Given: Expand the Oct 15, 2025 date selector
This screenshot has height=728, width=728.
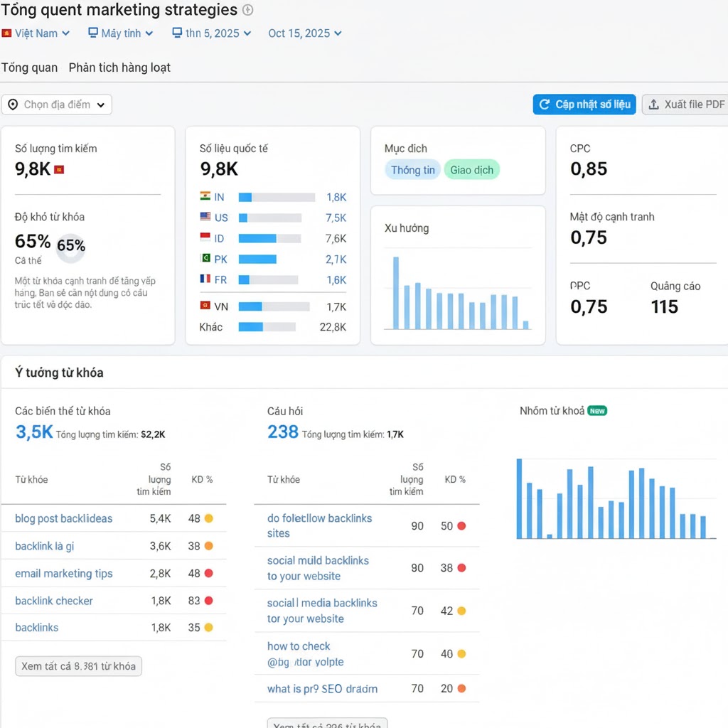Looking at the screenshot, I should [x=305, y=33].
